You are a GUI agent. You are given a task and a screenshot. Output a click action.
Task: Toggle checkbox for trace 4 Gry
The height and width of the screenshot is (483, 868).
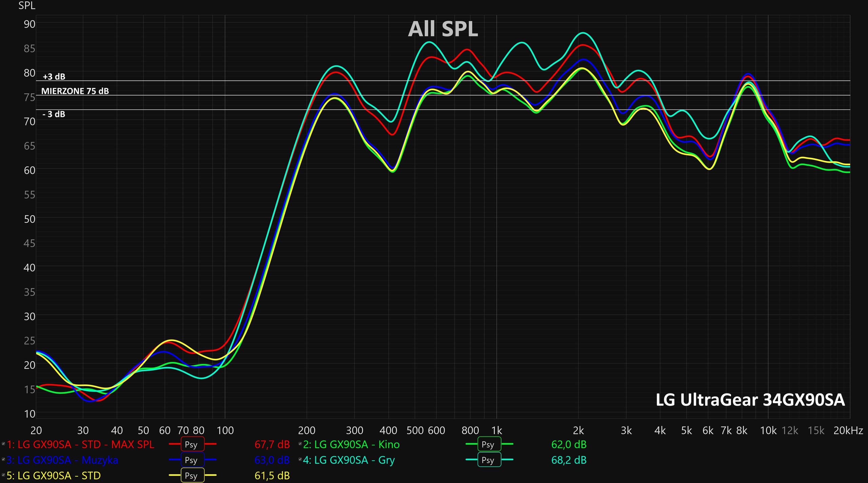300,459
